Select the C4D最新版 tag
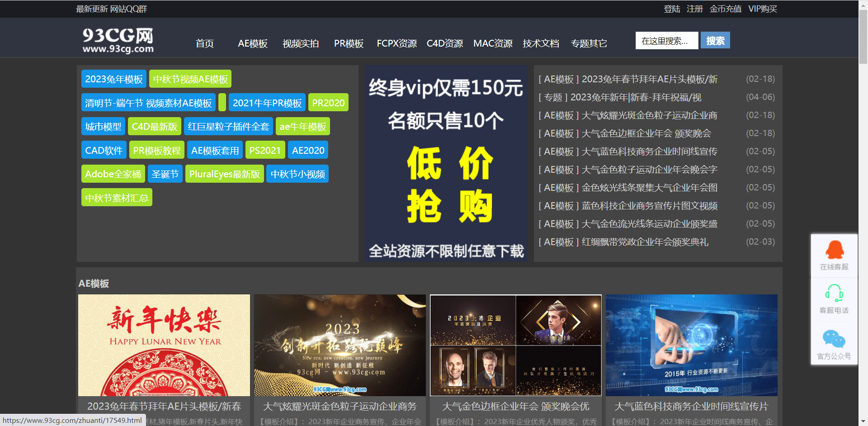Viewport: 868px width, 426px height. 155,127
